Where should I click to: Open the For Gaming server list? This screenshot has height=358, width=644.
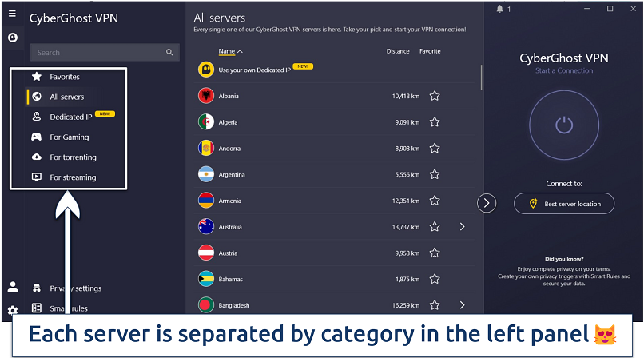click(x=69, y=137)
